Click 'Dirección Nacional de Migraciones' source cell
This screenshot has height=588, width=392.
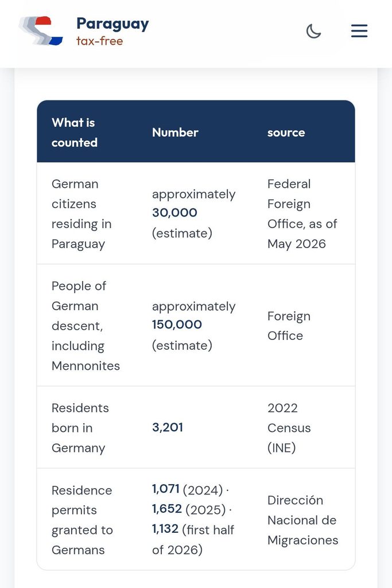[x=303, y=520]
